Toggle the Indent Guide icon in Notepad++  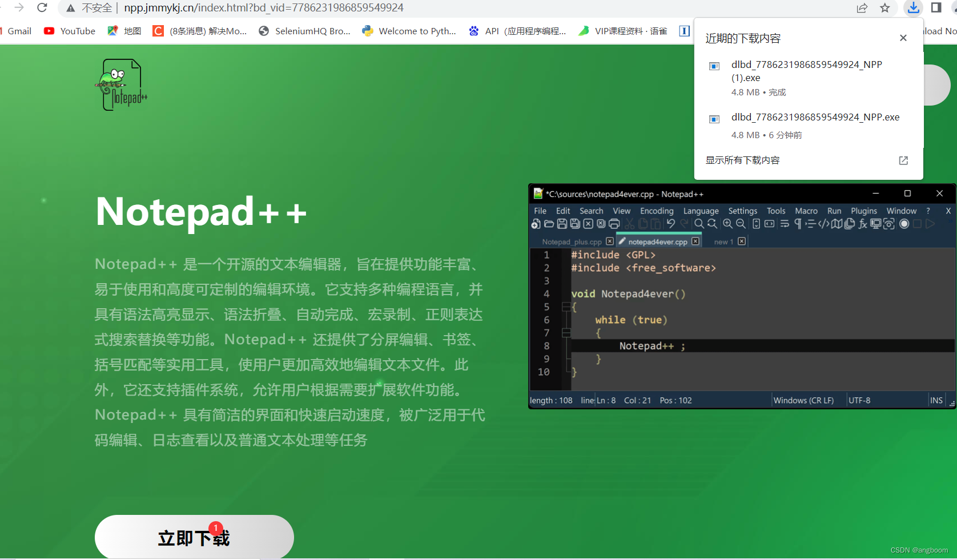(x=810, y=224)
